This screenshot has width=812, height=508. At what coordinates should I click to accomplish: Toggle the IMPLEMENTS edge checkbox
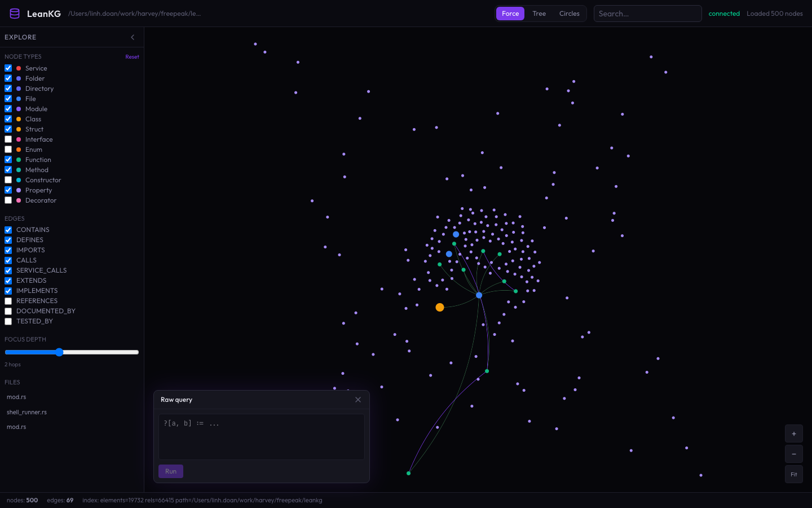coord(8,291)
